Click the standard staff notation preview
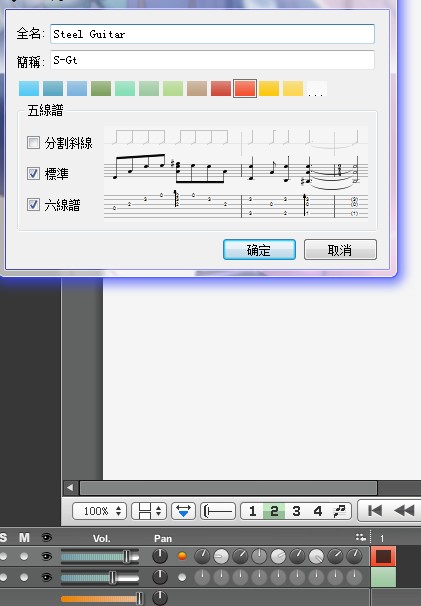The height and width of the screenshot is (606, 421). [236, 170]
